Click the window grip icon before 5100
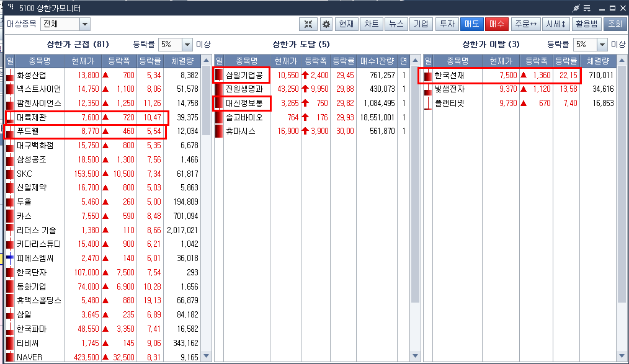 tap(11, 7)
